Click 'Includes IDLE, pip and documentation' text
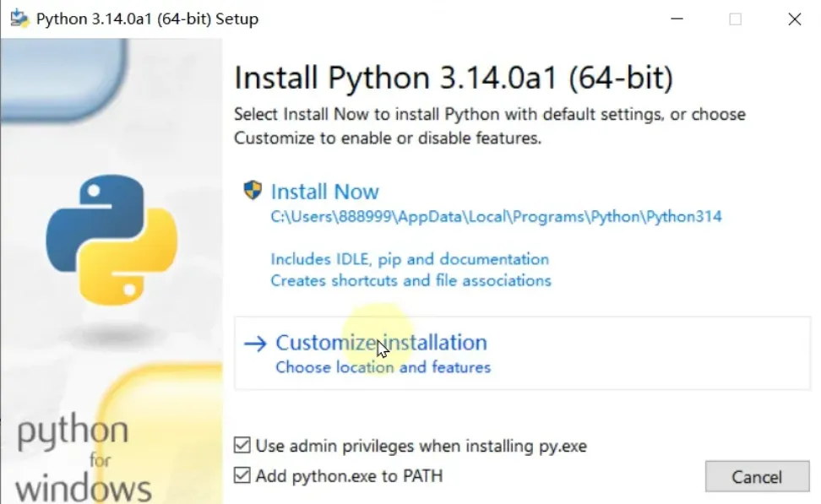The height and width of the screenshot is (504, 821). [410, 259]
